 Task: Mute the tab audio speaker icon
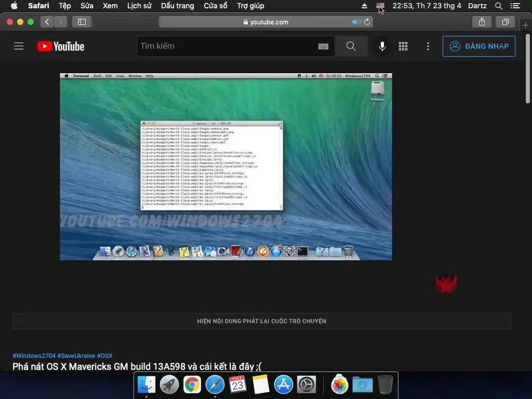coord(356,22)
